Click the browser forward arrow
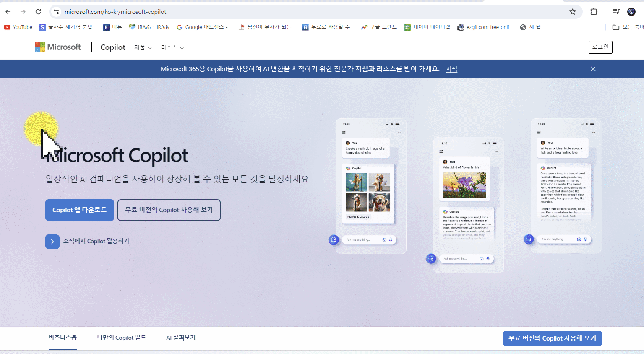Image resolution: width=644 pixels, height=354 pixels. (x=23, y=12)
